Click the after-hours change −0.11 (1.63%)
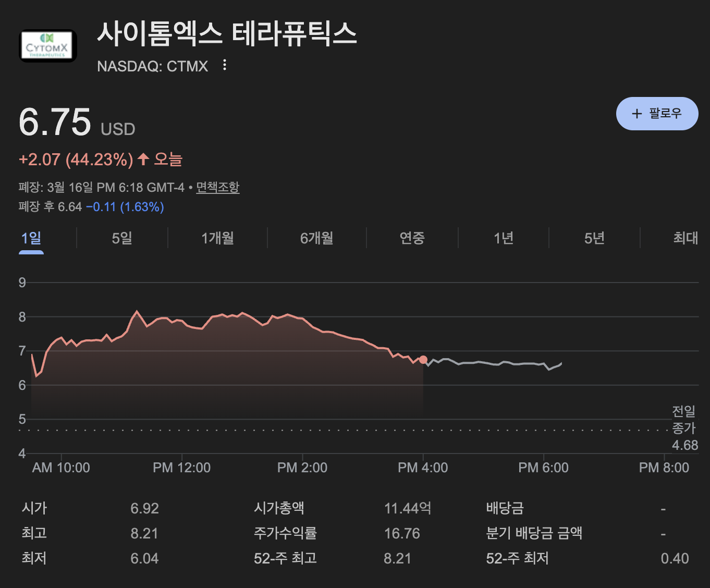The image size is (710, 588). (125, 207)
